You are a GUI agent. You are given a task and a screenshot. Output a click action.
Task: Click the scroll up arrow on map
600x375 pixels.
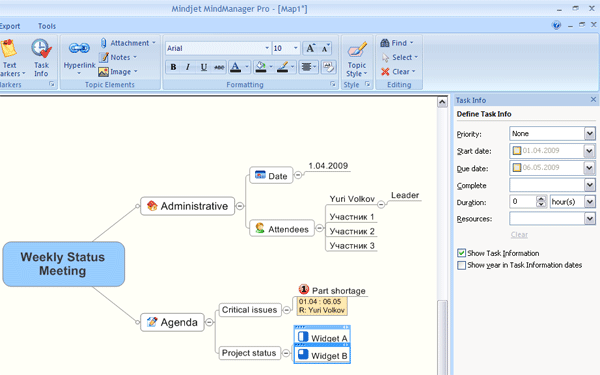coord(442,102)
